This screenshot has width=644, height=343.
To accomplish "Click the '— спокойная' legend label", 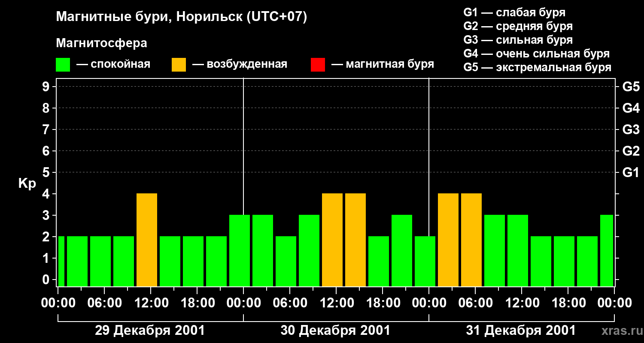I will click(x=113, y=64).
